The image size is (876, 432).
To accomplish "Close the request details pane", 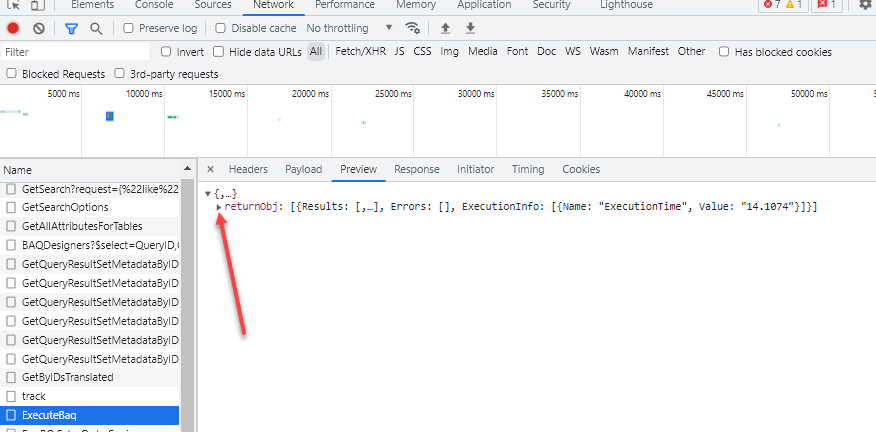I will click(x=211, y=169).
